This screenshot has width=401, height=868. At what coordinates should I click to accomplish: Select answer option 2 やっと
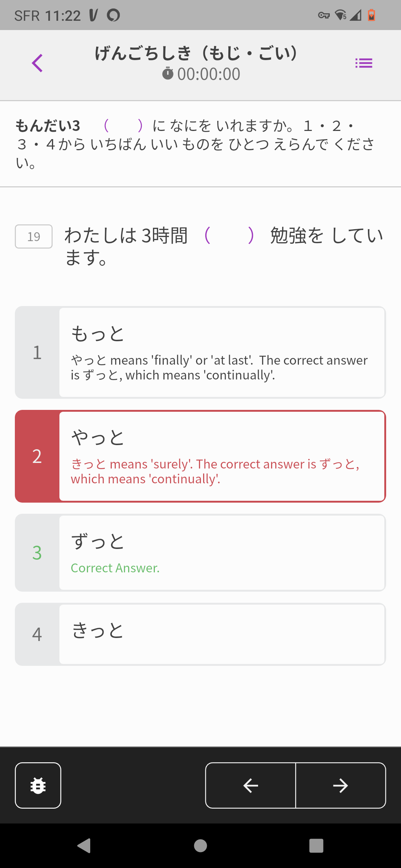click(x=222, y=456)
